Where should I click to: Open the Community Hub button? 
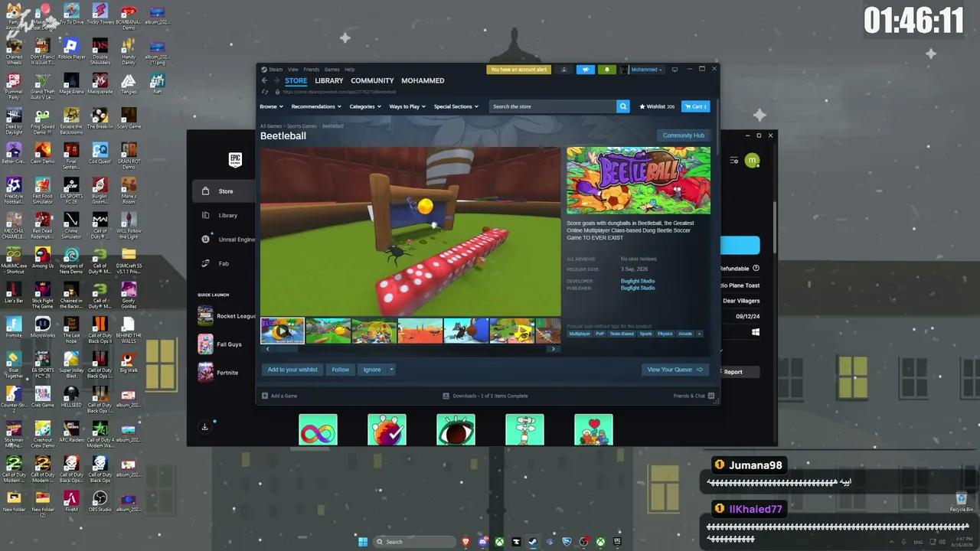click(684, 135)
